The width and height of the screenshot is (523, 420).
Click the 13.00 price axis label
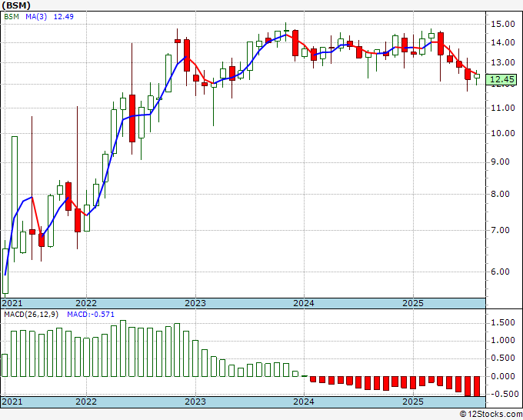[503, 62]
